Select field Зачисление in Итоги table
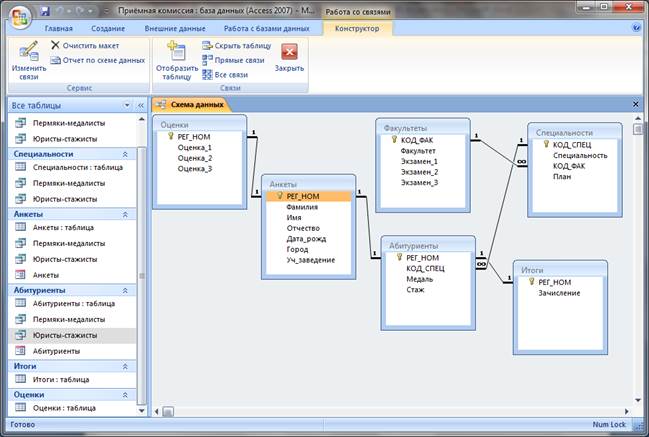Screen dimensions: 649x437 (x=559, y=293)
